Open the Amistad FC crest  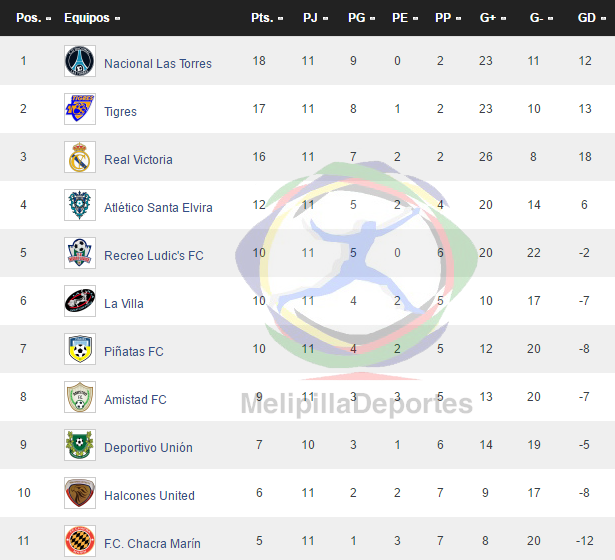pos(80,397)
